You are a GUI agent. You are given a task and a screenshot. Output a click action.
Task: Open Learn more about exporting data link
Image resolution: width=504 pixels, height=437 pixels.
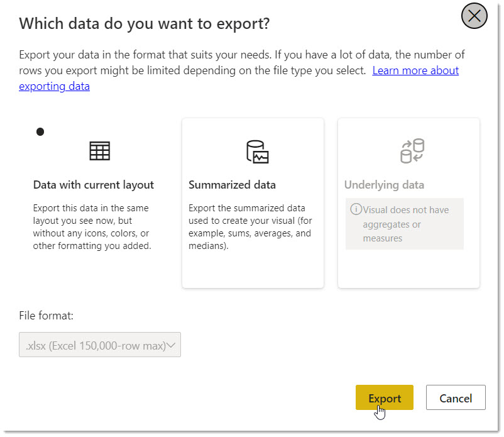click(x=415, y=70)
